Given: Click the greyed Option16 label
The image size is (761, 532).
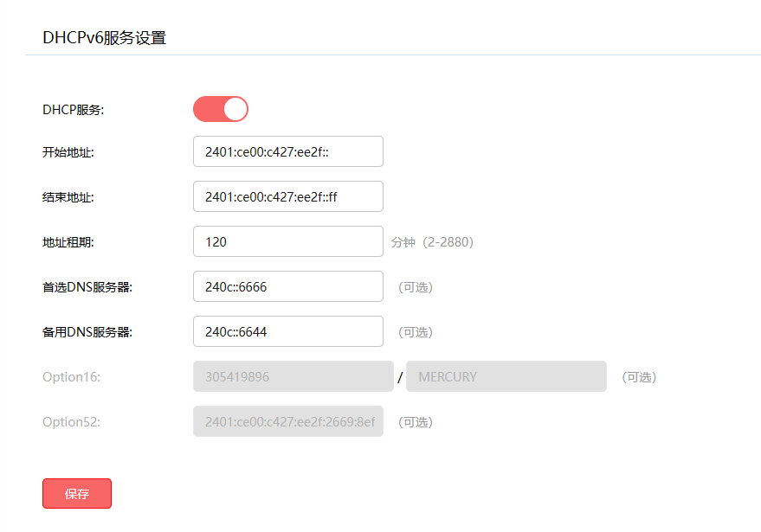Looking at the screenshot, I should click(x=72, y=377).
